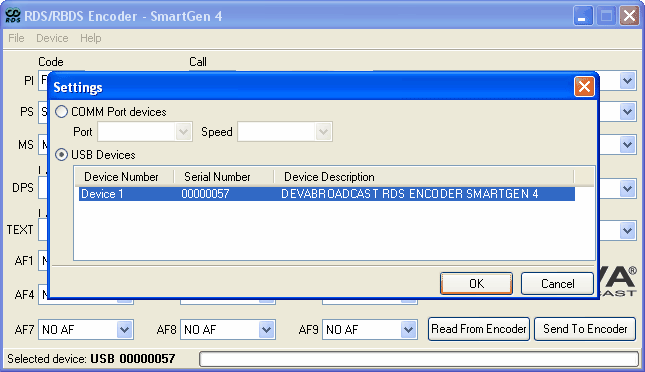Viewport: 645px width, 372px height.
Task: Expand the AF9 dropdown
Action: tap(408, 330)
